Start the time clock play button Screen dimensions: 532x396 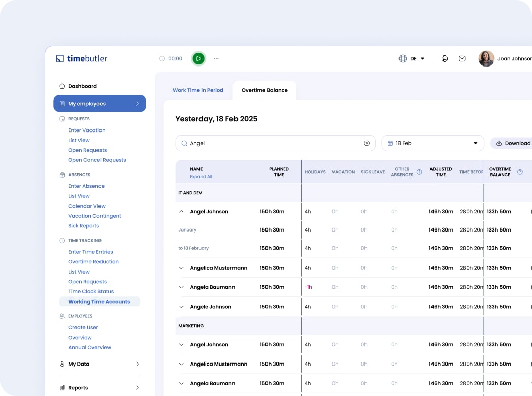pos(198,59)
